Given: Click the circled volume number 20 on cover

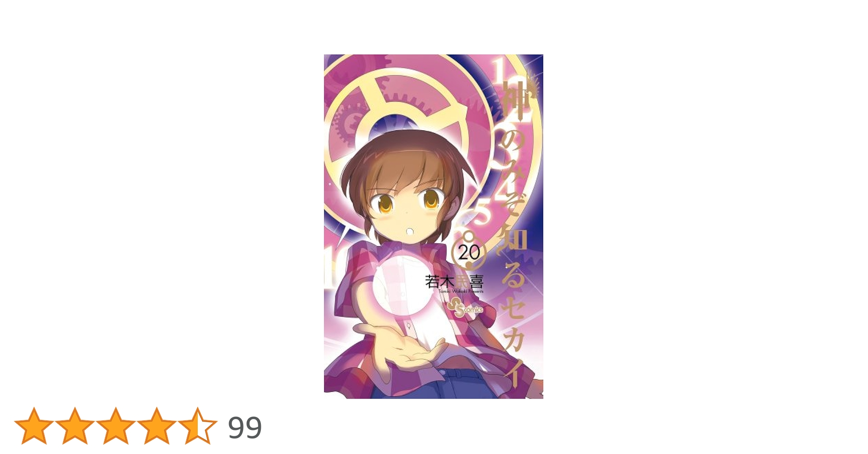Looking at the screenshot, I should pyautogui.click(x=469, y=252).
